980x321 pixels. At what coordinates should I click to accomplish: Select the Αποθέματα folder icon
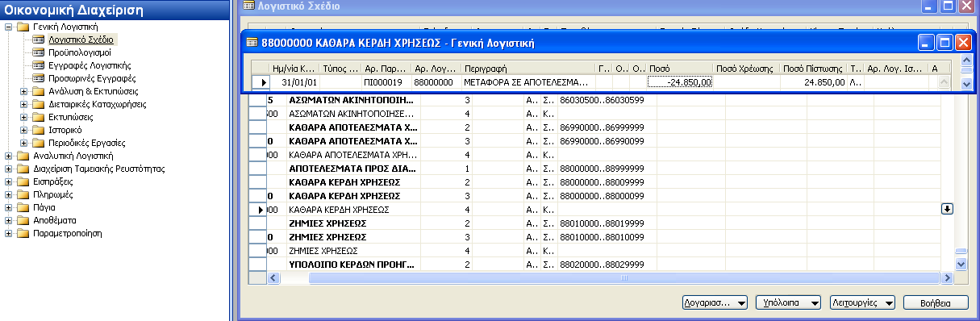[x=23, y=220]
